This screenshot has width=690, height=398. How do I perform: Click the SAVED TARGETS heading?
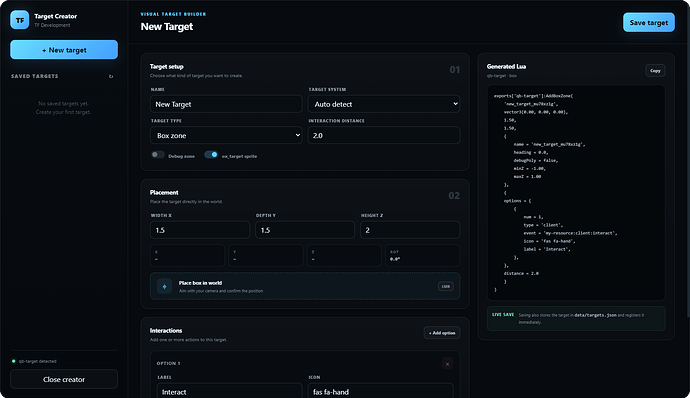(35, 76)
